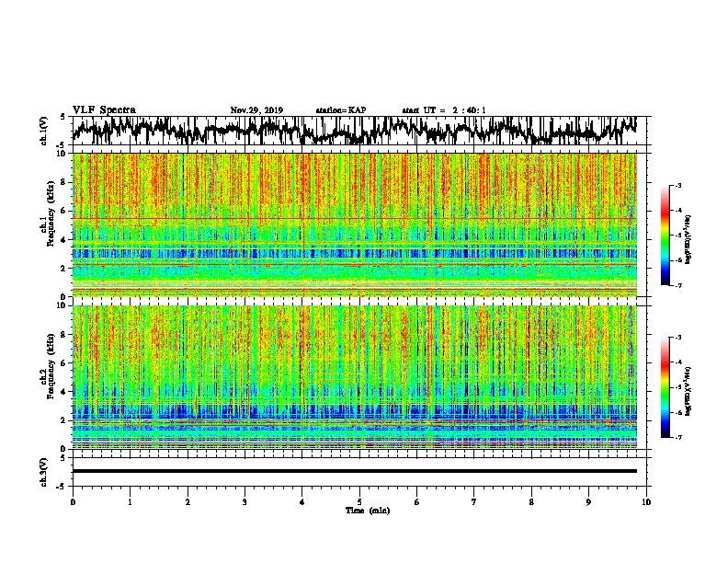Click the "ch.1(V)" axis label
Image resolution: width=728 pixels, height=563 pixels.
pos(43,131)
